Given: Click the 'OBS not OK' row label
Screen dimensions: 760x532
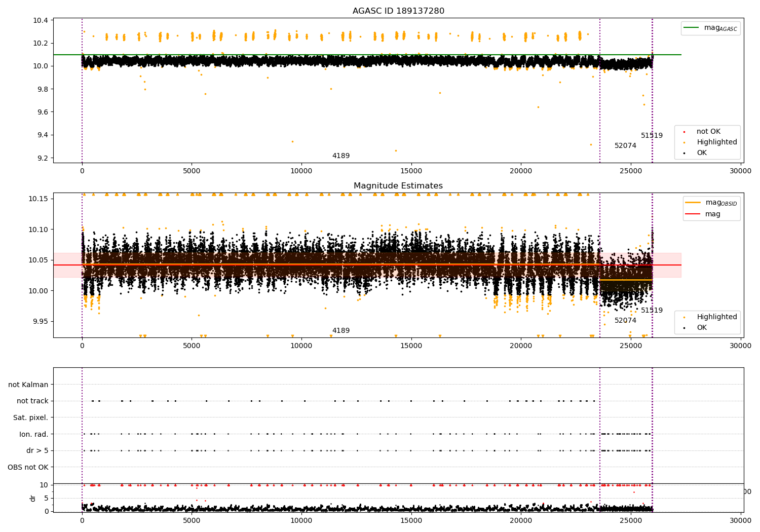Looking at the screenshot, I should pyautogui.click(x=28, y=467).
